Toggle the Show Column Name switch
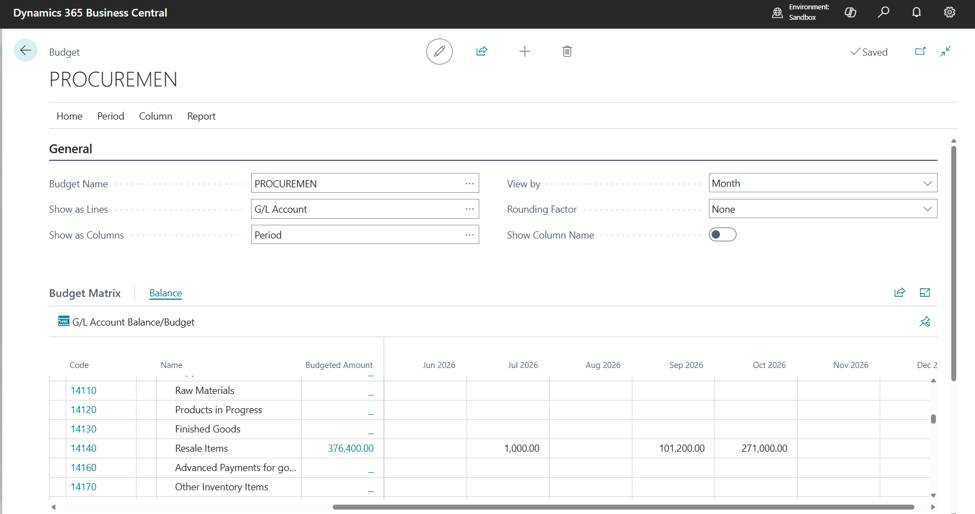The height and width of the screenshot is (514, 975). pos(723,235)
